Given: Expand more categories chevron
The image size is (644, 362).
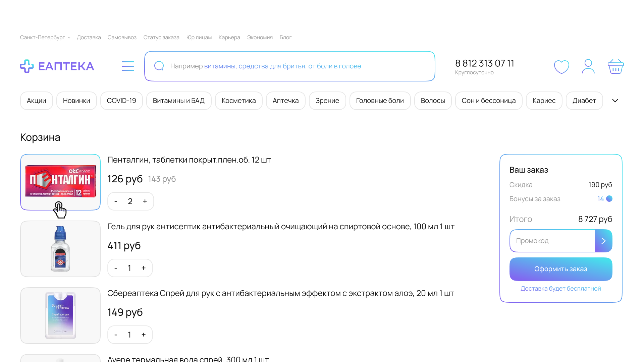Looking at the screenshot, I should (x=615, y=101).
